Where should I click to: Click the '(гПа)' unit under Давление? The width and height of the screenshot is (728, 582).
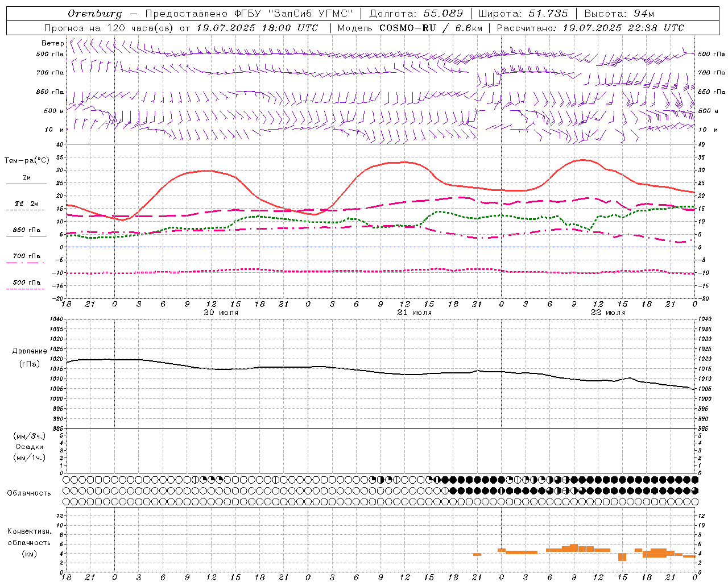pyautogui.click(x=30, y=364)
